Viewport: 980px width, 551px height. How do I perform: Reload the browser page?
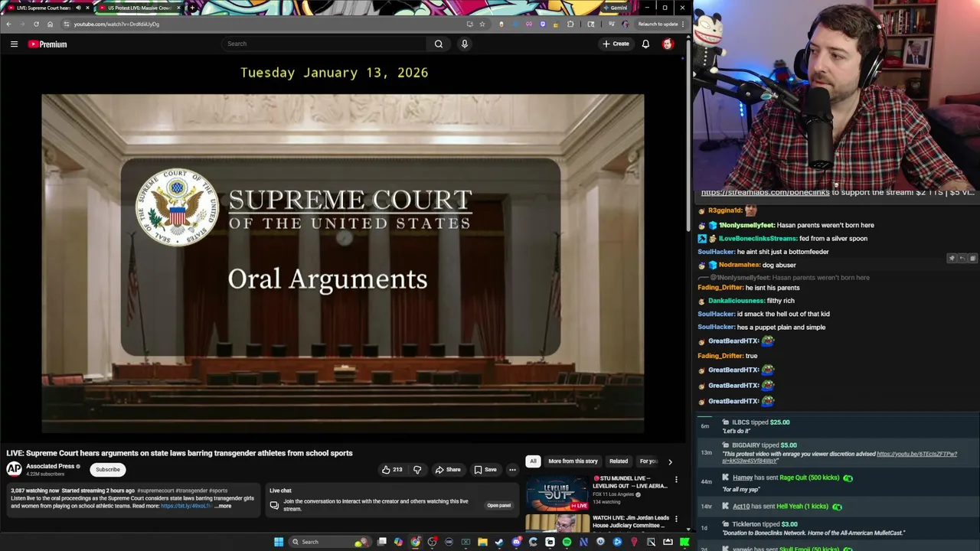coord(36,24)
